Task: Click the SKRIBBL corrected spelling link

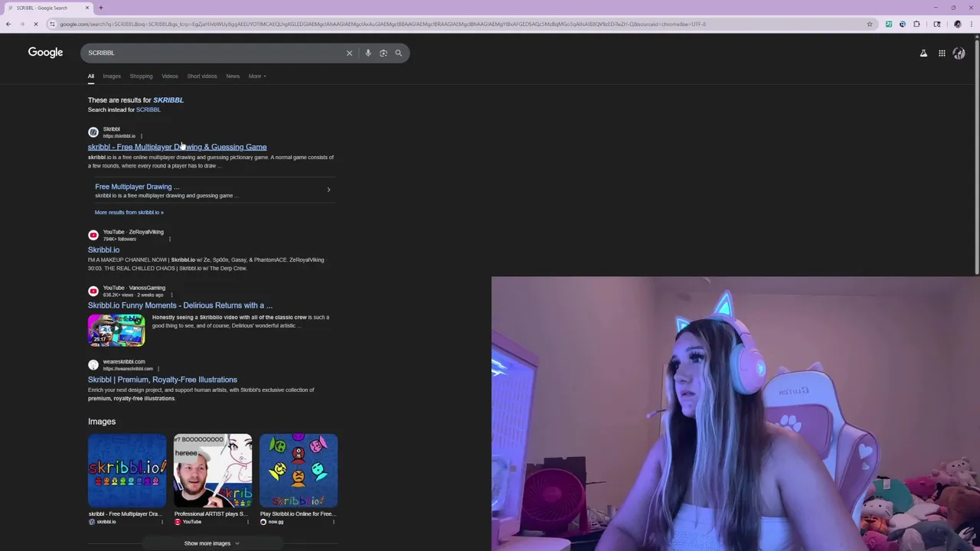Action: (x=168, y=99)
